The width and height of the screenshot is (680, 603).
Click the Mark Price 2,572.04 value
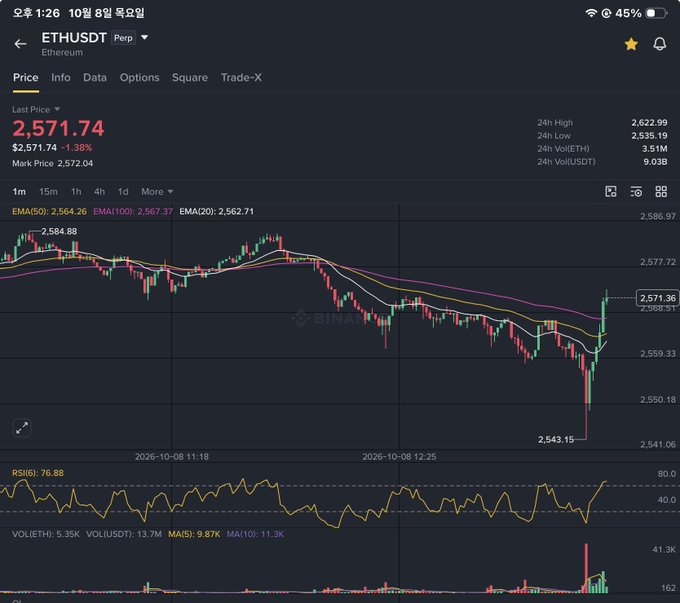75,164
